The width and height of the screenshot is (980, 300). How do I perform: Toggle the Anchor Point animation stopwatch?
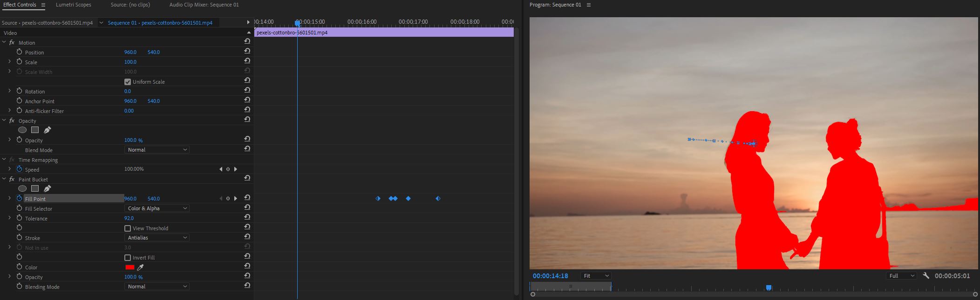tap(19, 101)
